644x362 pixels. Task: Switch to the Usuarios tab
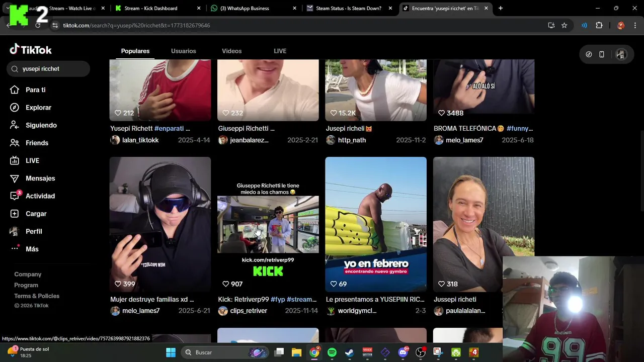coord(184,51)
